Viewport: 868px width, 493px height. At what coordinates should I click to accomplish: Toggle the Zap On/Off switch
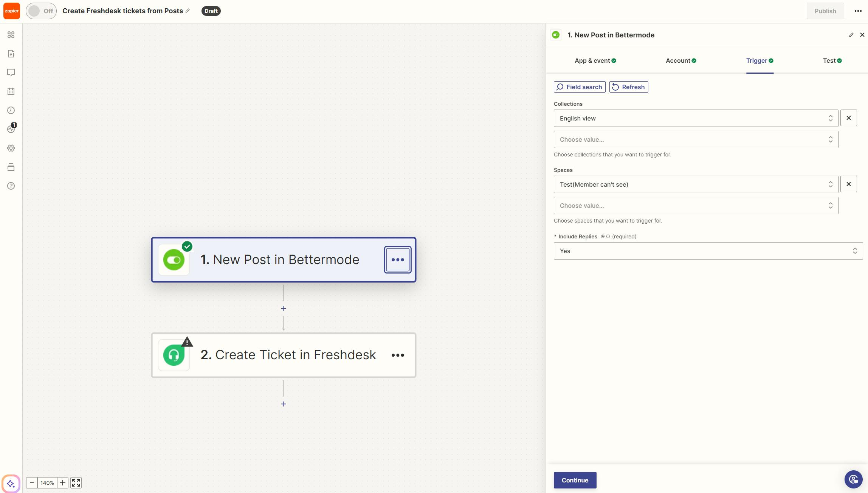[x=41, y=11]
